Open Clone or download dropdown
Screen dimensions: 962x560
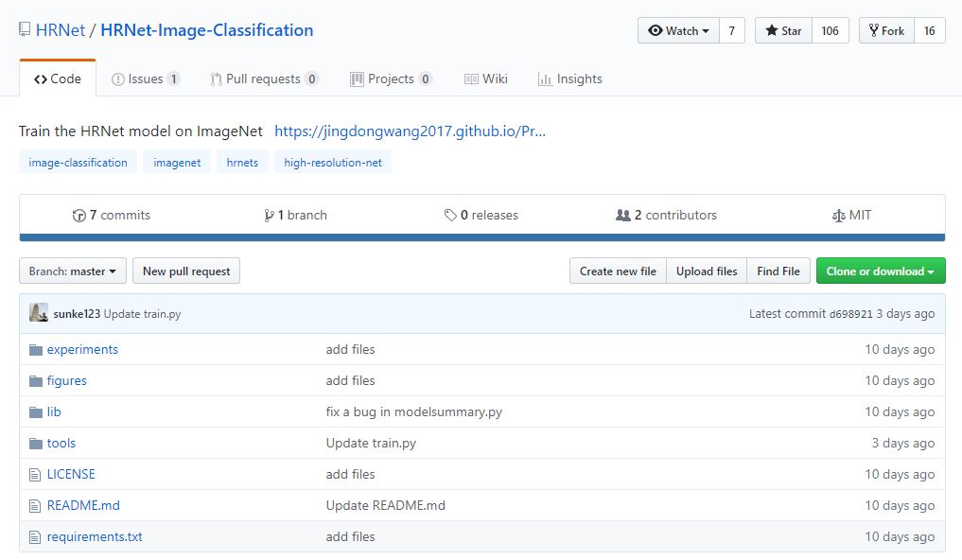(880, 271)
